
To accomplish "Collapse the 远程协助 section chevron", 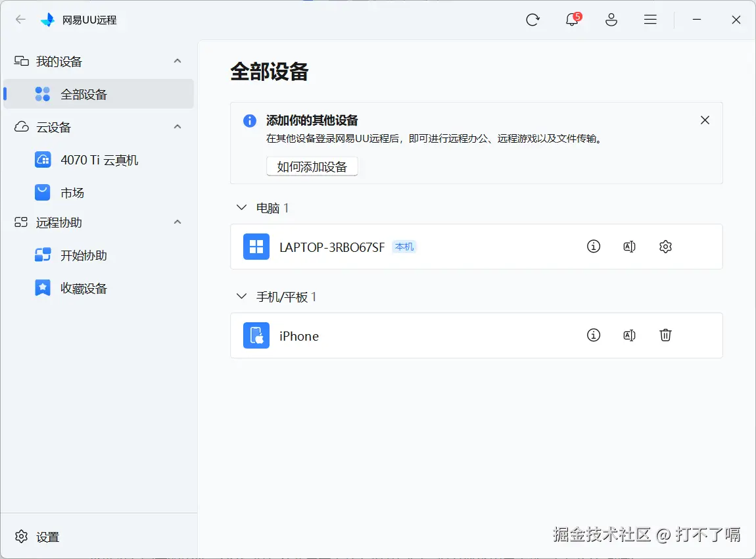I will pyautogui.click(x=177, y=222).
